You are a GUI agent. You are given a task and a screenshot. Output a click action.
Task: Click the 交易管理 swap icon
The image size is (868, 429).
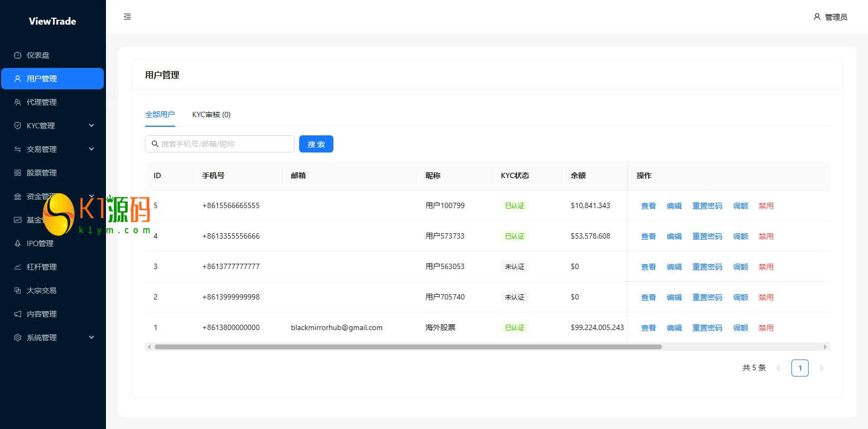[18, 149]
